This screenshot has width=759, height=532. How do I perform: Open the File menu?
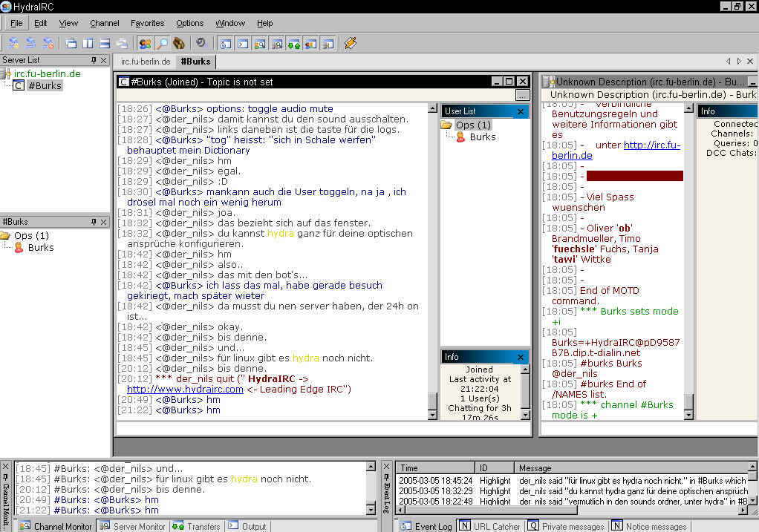[16, 23]
